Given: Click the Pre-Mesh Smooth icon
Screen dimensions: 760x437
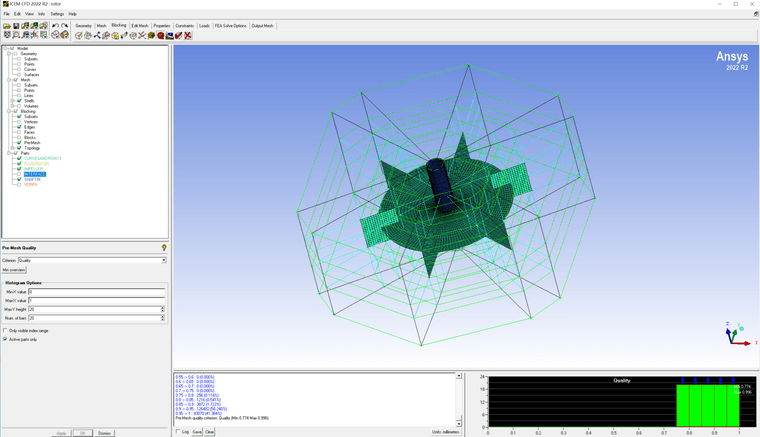Looking at the screenshot, I should point(170,35).
